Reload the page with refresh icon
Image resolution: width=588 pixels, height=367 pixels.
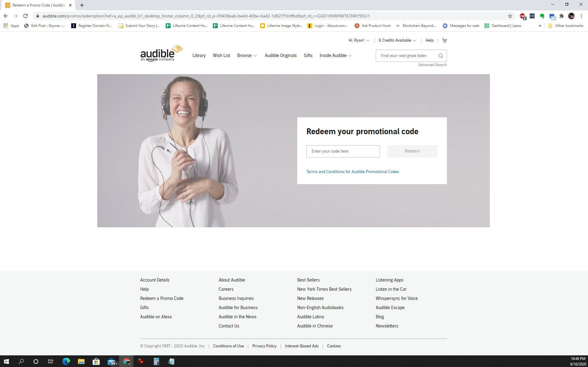click(25, 16)
